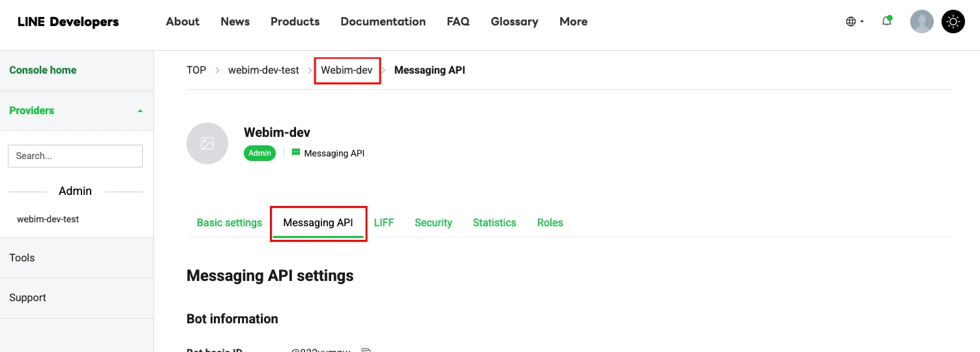The width and height of the screenshot is (980, 352).
Task: Open the About menu
Action: [183, 22]
